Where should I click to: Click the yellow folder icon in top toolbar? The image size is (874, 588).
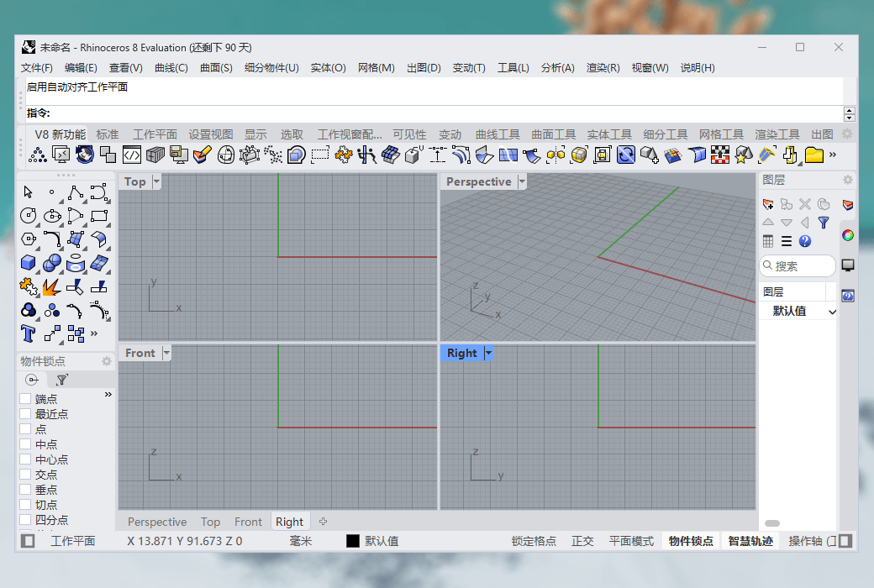pos(813,155)
